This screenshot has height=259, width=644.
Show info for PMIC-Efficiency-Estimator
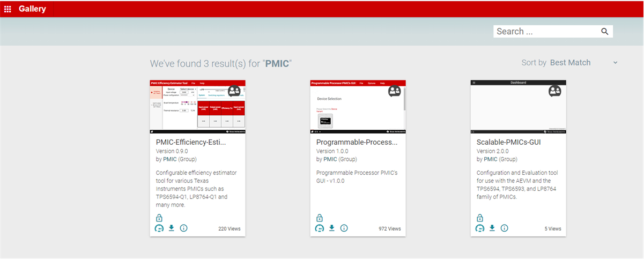click(x=183, y=228)
